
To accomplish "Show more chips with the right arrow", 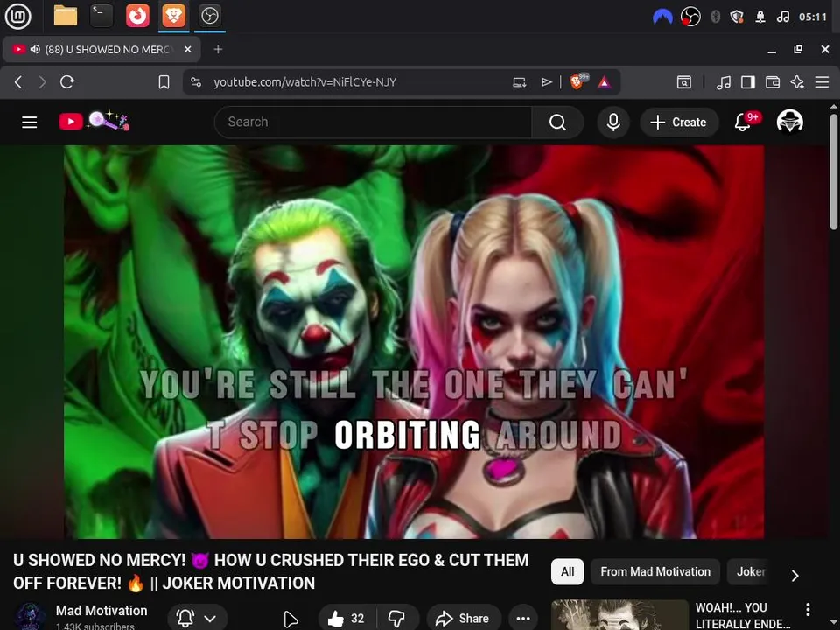I will (795, 576).
